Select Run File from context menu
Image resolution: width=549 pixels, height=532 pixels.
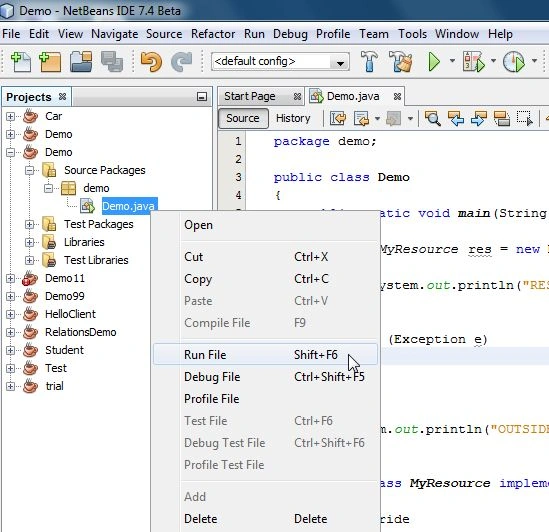(265, 354)
